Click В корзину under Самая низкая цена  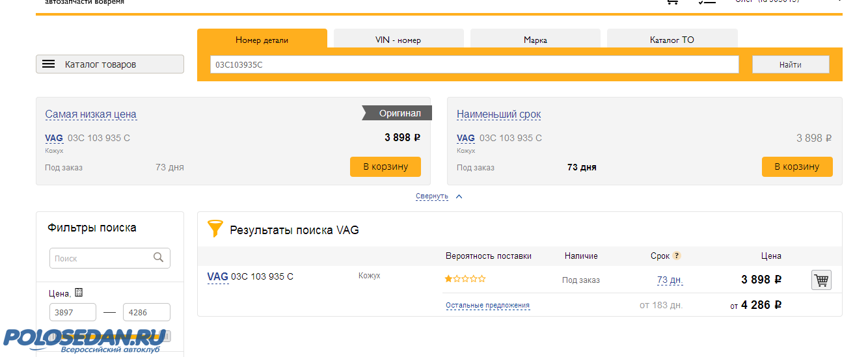pos(385,166)
